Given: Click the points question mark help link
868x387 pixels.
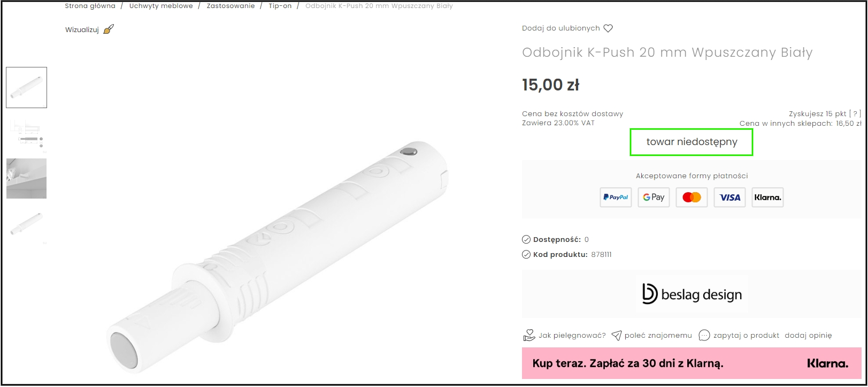Looking at the screenshot, I should click(x=855, y=113).
